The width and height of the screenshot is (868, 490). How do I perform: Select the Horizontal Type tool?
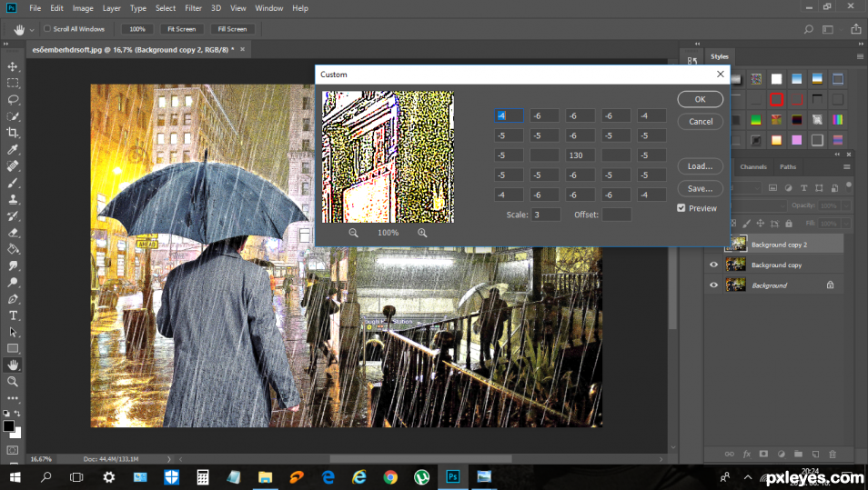coord(13,315)
